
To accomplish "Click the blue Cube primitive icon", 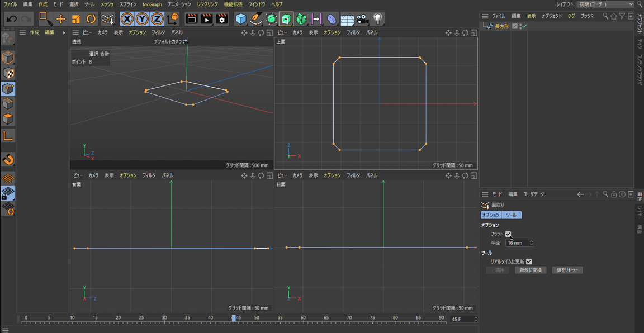I will click(241, 19).
